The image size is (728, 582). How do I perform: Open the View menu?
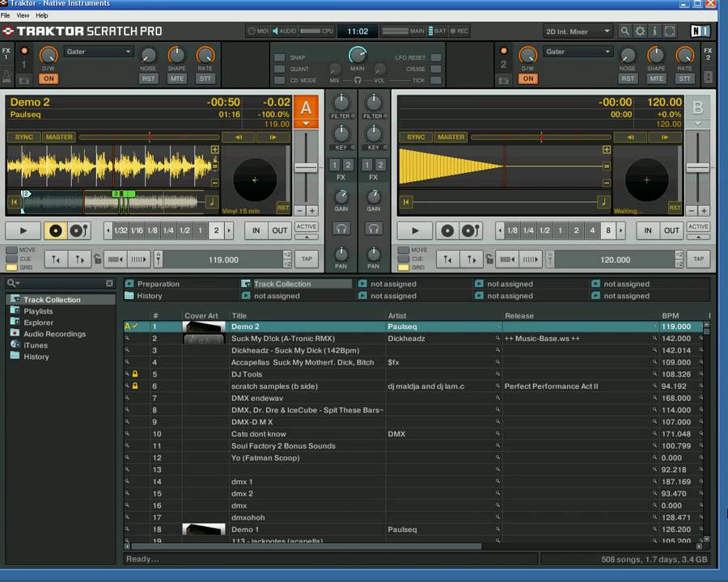tap(23, 15)
